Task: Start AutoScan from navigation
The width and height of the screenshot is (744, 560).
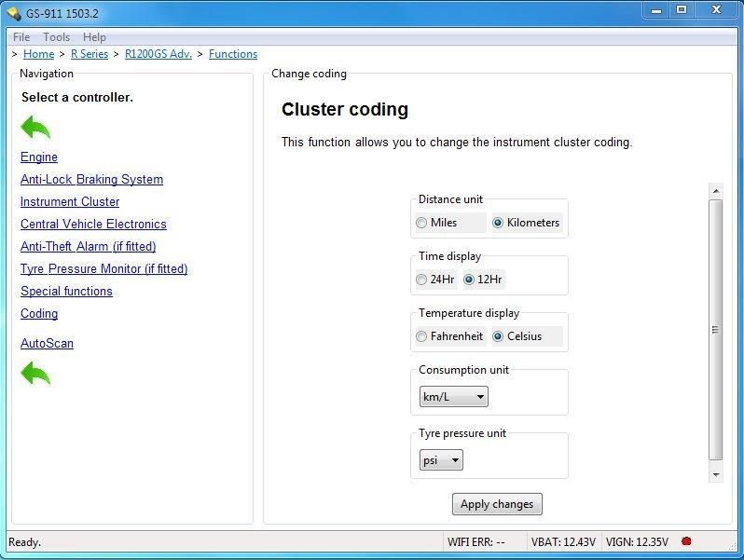Action: pos(47,343)
